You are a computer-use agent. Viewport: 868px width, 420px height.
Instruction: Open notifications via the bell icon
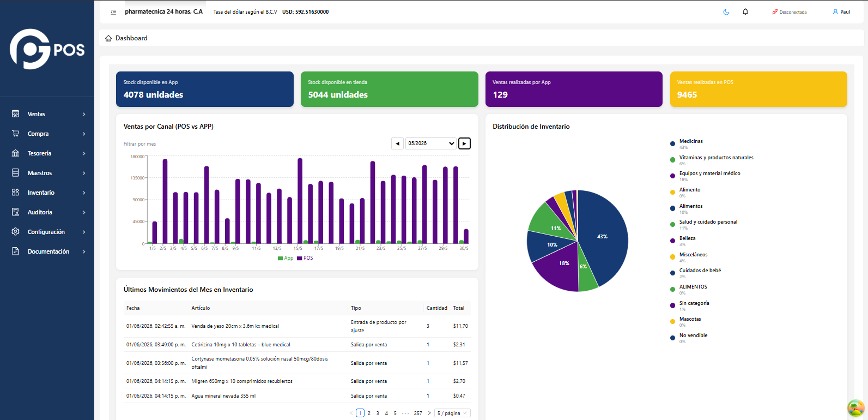[745, 12]
